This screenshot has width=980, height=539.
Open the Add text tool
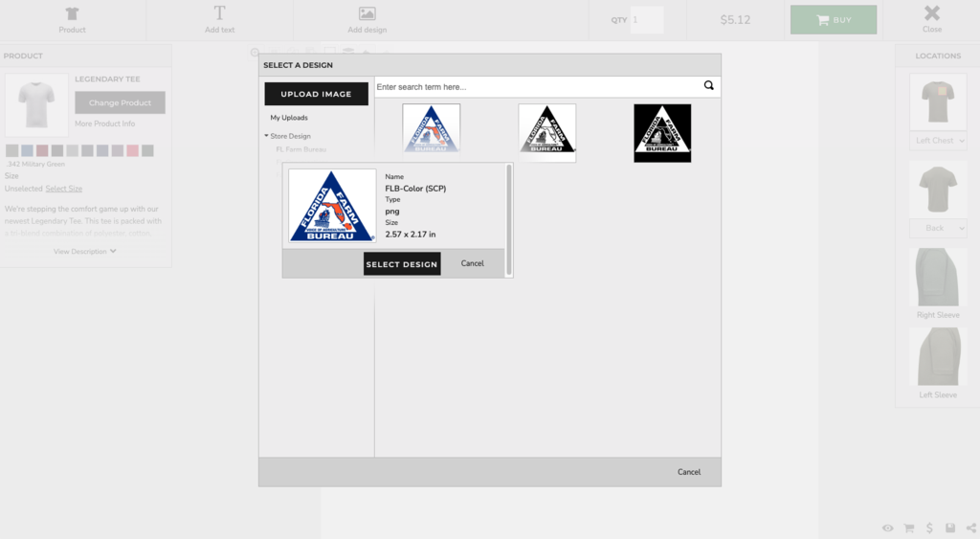coord(219,19)
